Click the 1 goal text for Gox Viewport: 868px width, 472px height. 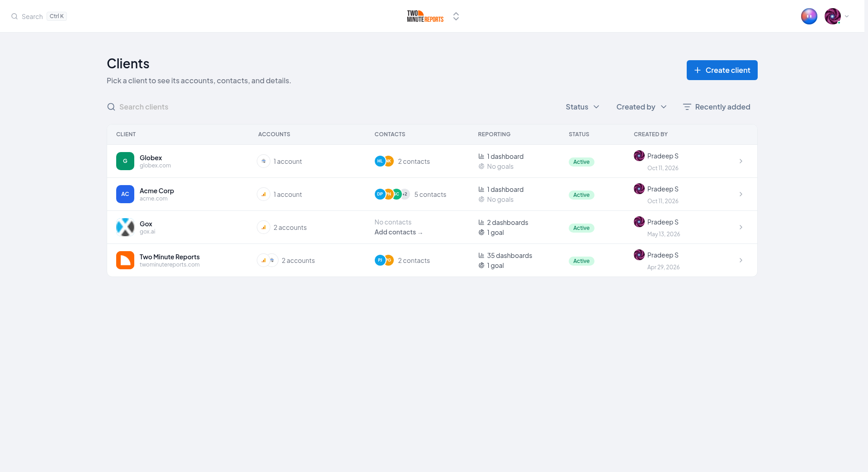[495, 233]
